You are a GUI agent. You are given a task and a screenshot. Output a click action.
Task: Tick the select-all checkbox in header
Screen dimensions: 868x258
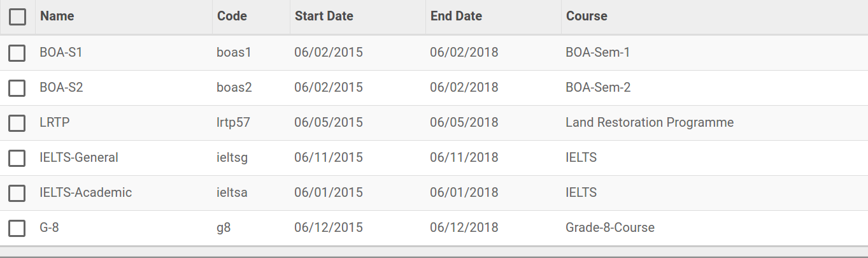[17, 17]
